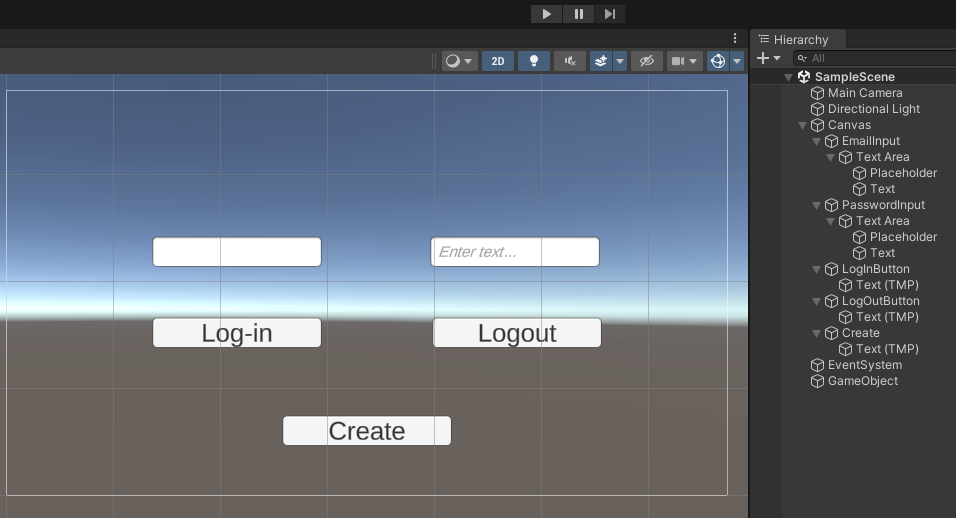Select the Create button in scene

[367, 431]
